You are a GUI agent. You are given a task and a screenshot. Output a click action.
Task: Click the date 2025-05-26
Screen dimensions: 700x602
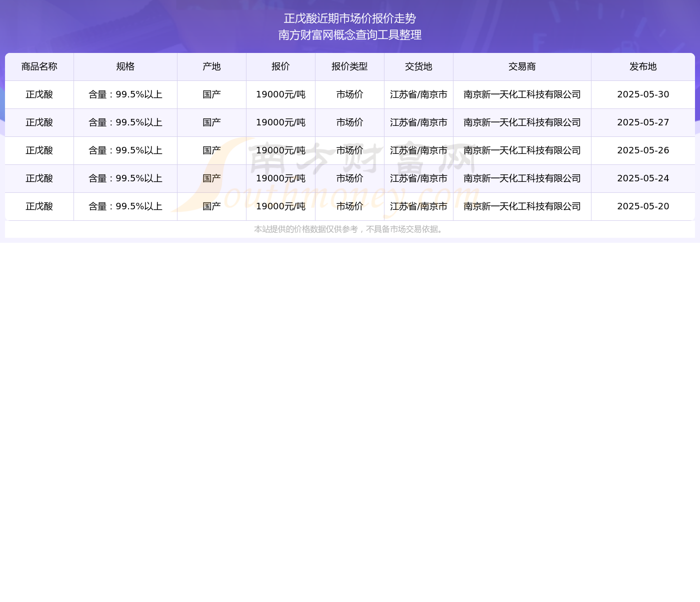(x=643, y=150)
